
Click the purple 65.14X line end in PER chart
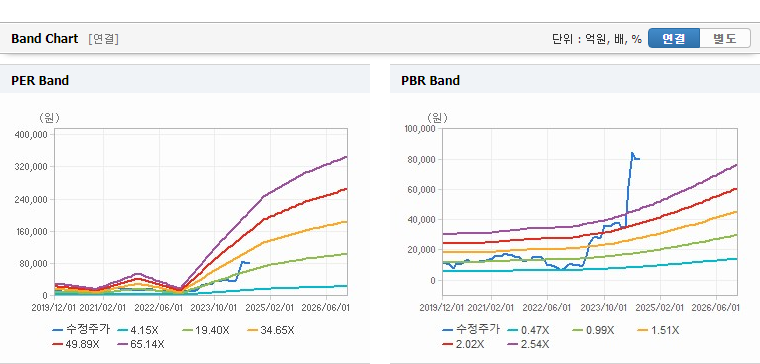pos(346,157)
